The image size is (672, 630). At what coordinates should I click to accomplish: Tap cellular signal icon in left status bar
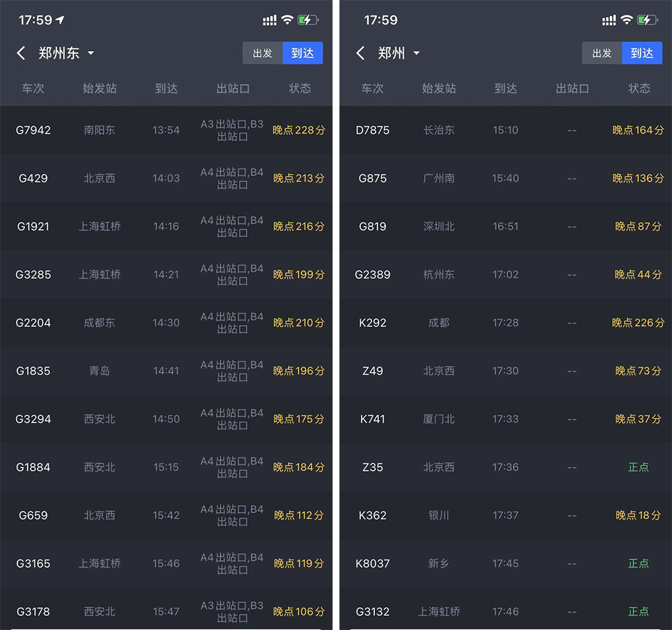(269, 21)
